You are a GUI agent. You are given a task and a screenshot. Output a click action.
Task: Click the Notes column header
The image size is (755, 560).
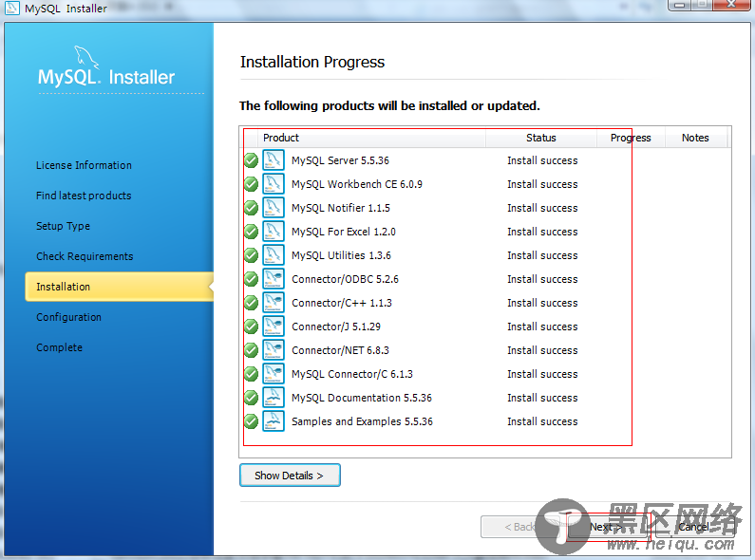[x=695, y=138]
